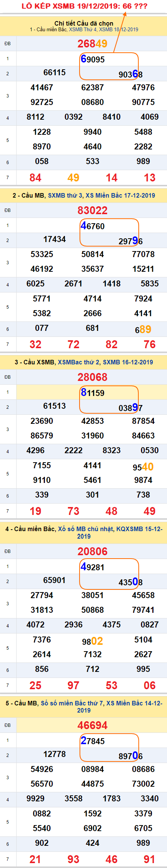Select first prize number 69095
167x868 pixels.
pyautogui.click(x=92, y=59)
